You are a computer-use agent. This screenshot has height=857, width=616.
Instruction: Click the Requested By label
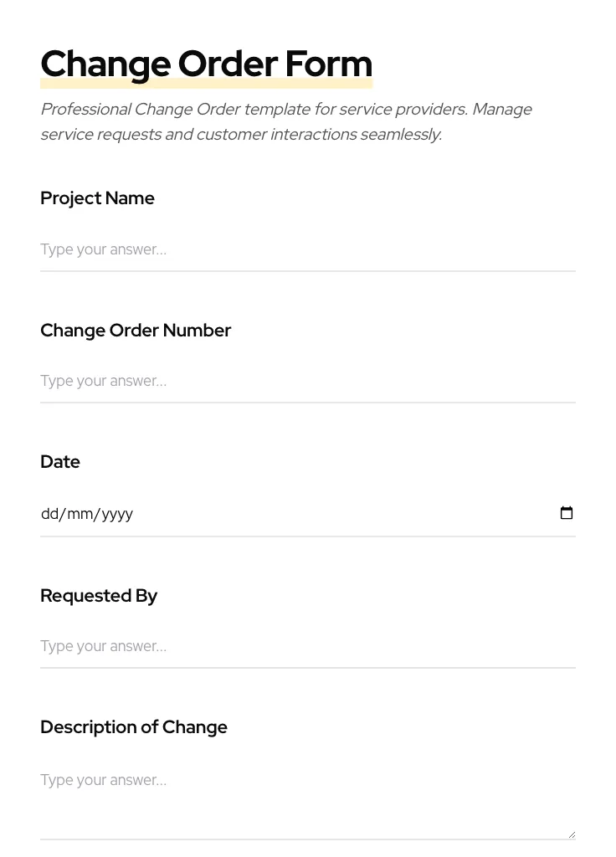click(x=99, y=596)
